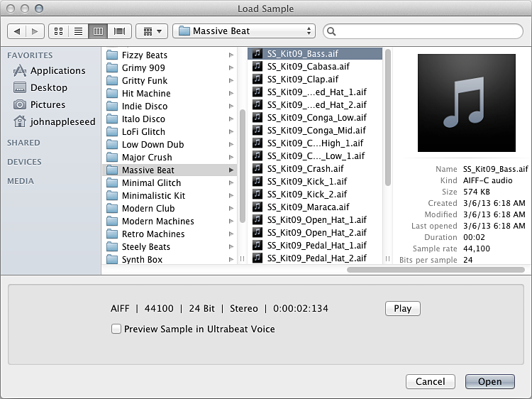Cancel the Load Sample dialog
The width and height of the screenshot is (532, 399).
tap(431, 381)
